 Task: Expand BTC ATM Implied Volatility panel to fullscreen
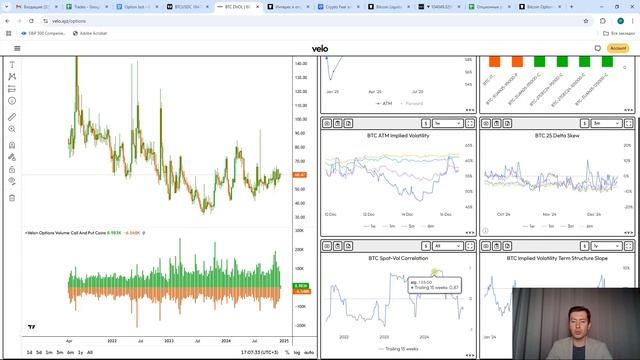(470, 123)
